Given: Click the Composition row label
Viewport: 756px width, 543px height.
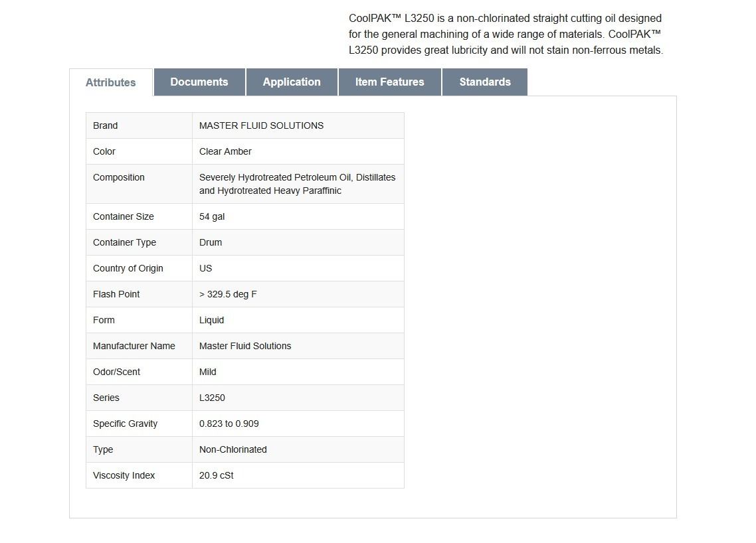Looking at the screenshot, I should click(119, 177).
